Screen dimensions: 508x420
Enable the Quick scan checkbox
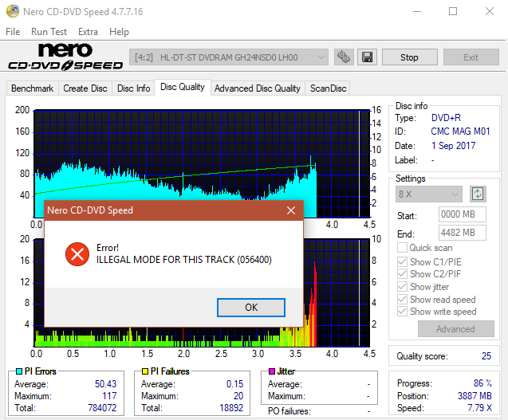tap(402, 248)
